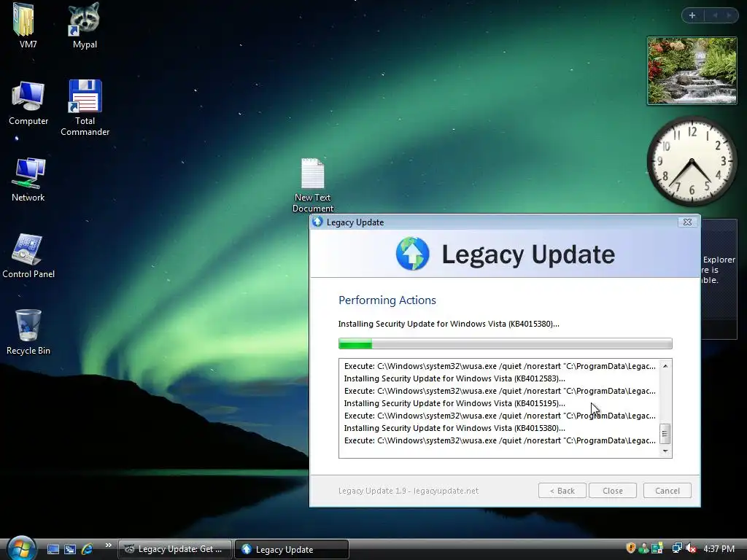Select the Total Commander shortcut

tap(85, 108)
